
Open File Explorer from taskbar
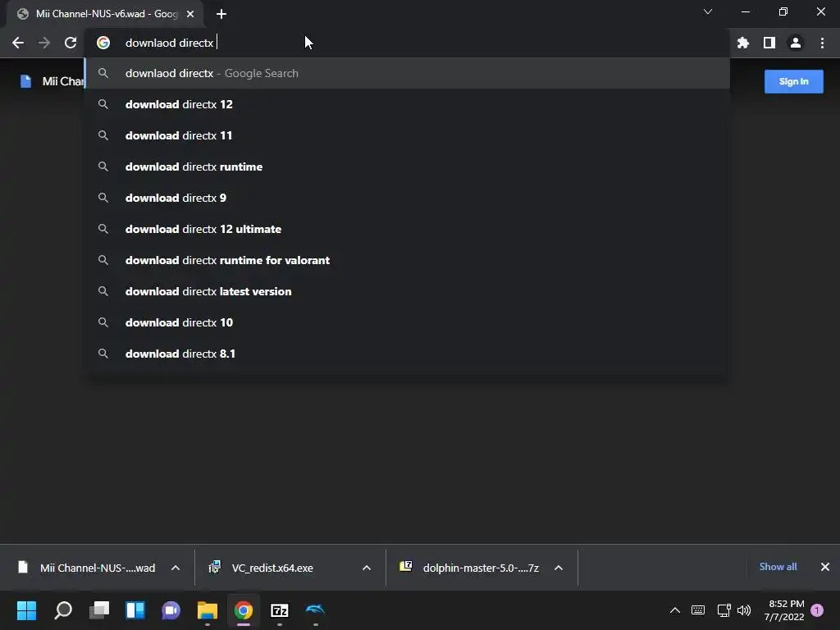[x=208, y=610]
